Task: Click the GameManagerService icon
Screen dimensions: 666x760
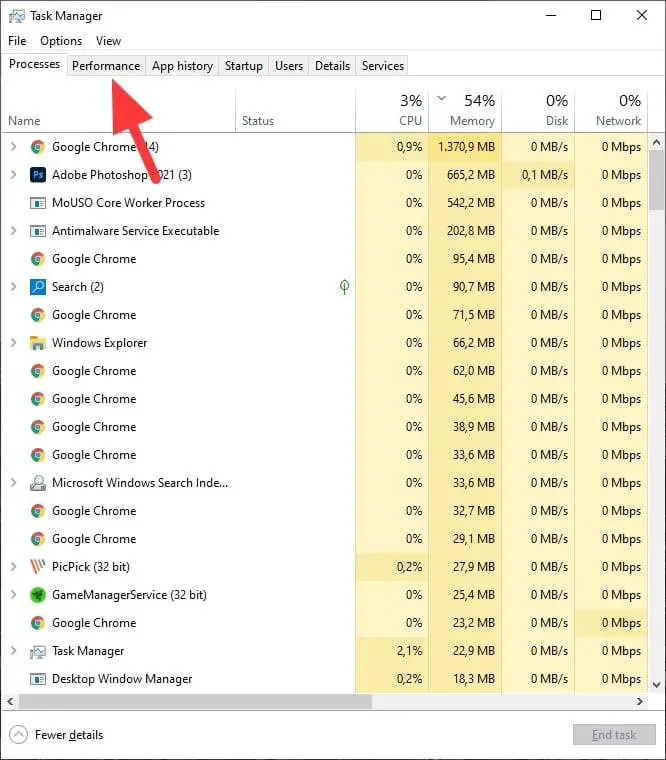Action: 38,595
